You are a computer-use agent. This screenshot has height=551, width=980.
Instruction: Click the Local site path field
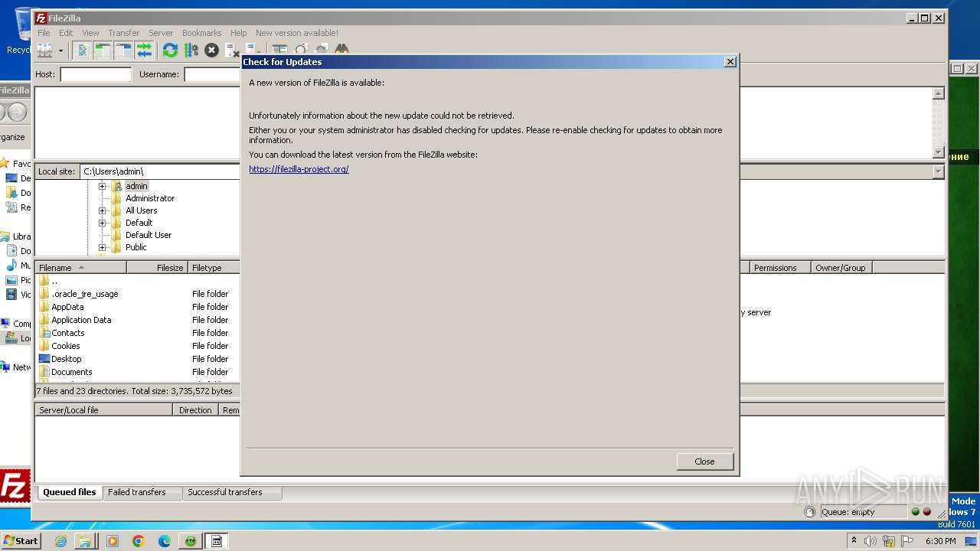tap(160, 171)
